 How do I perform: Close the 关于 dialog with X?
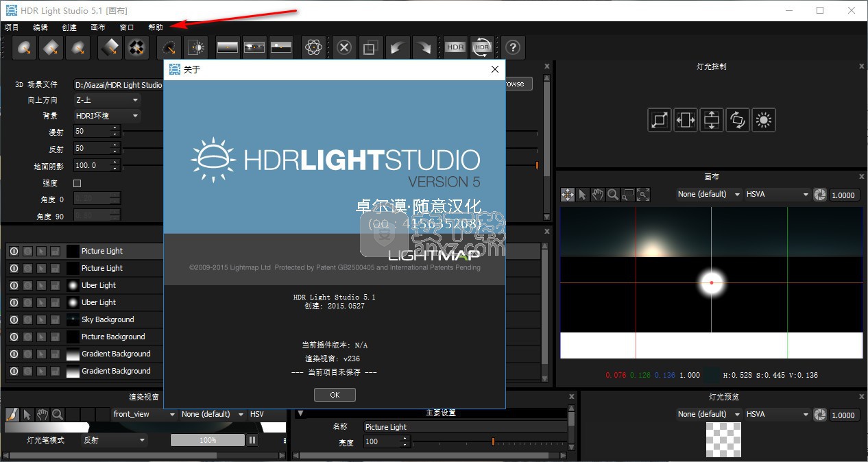(494, 69)
